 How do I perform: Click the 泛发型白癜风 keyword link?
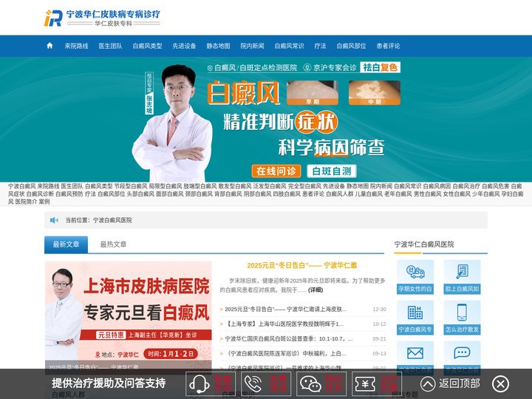tap(270, 186)
